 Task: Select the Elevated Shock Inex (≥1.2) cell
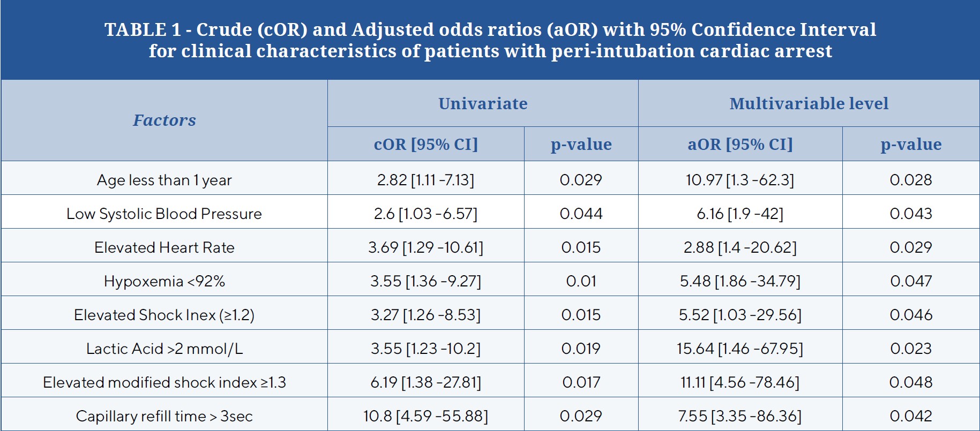coord(164,315)
